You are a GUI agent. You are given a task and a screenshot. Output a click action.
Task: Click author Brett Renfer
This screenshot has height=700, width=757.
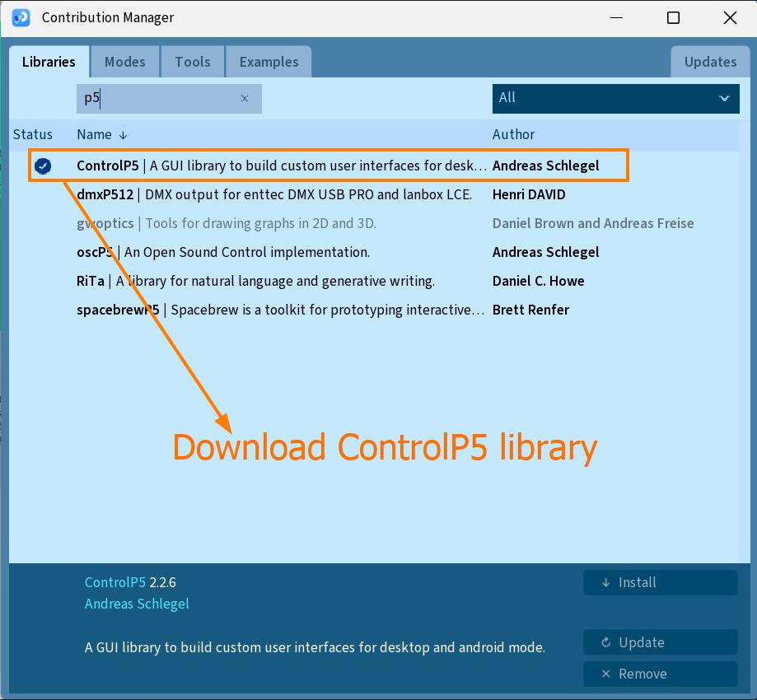[530, 310]
